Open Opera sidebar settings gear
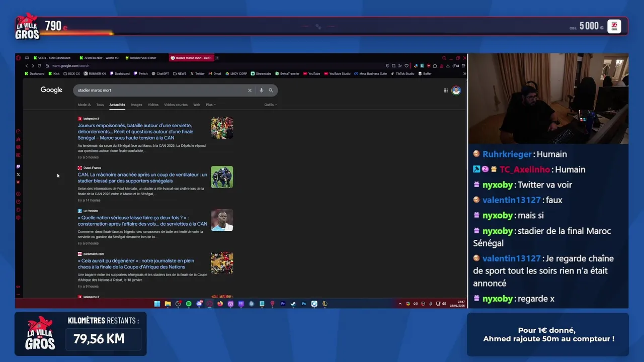 tap(19, 218)
